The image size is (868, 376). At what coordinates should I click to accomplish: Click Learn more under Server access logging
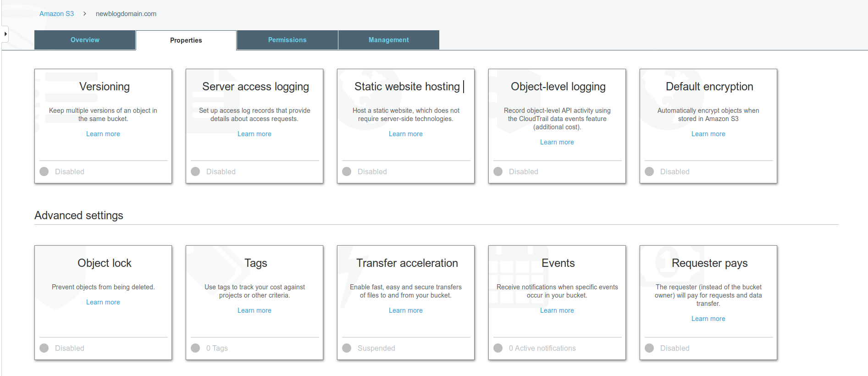coord(254,134)
